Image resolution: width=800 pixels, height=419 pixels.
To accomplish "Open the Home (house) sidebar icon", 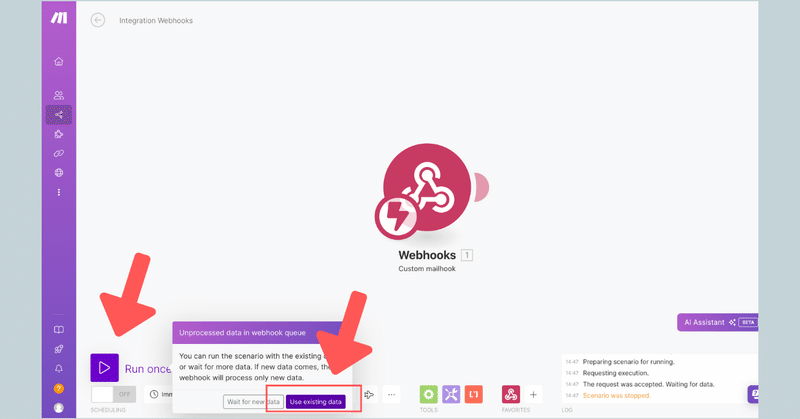I will pyautogui.click(x=59, y=61).
